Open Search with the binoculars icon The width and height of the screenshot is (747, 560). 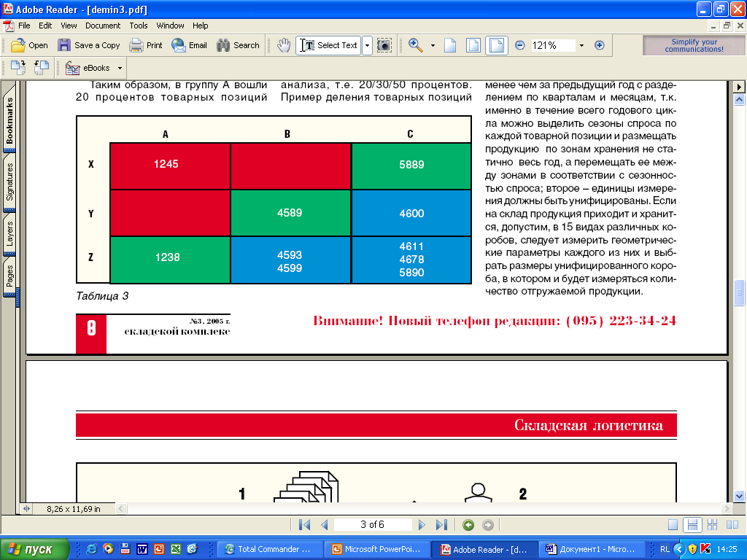[238, 45]
